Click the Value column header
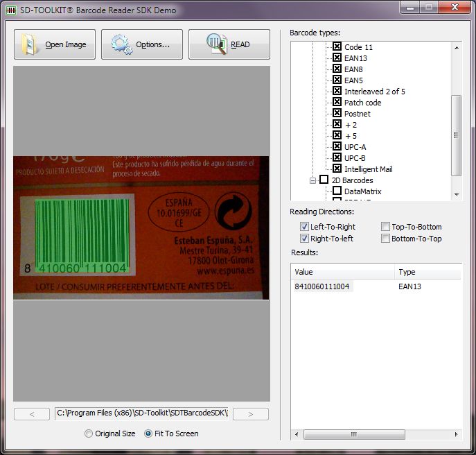The image size is (476, 455). point(342,272)
